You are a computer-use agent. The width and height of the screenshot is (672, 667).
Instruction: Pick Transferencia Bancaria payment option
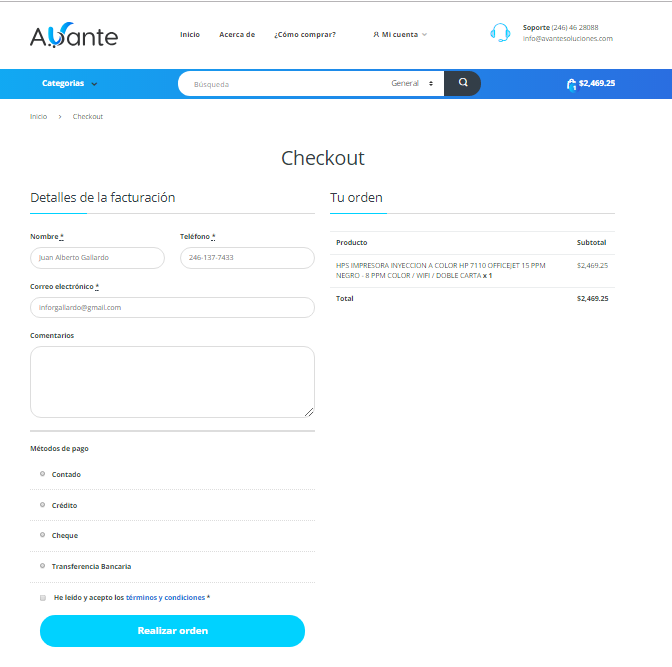click(x=42, y=566)
